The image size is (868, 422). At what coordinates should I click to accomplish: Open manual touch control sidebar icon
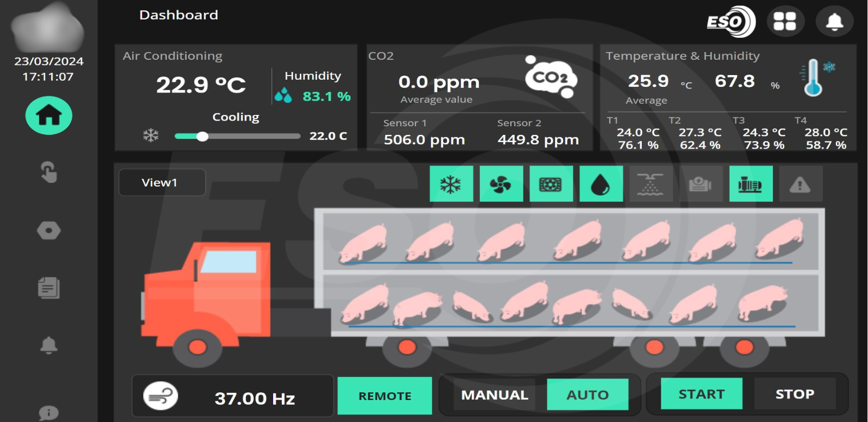pyautogui.click(x=49, y=172)
